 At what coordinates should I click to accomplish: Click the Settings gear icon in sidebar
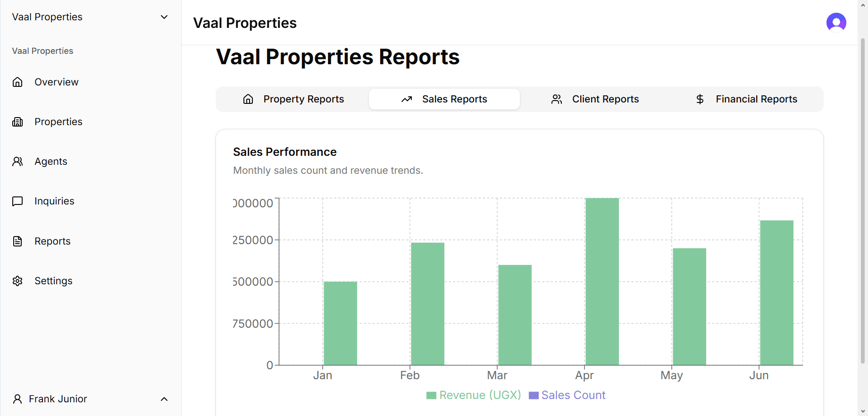[17, 281]
